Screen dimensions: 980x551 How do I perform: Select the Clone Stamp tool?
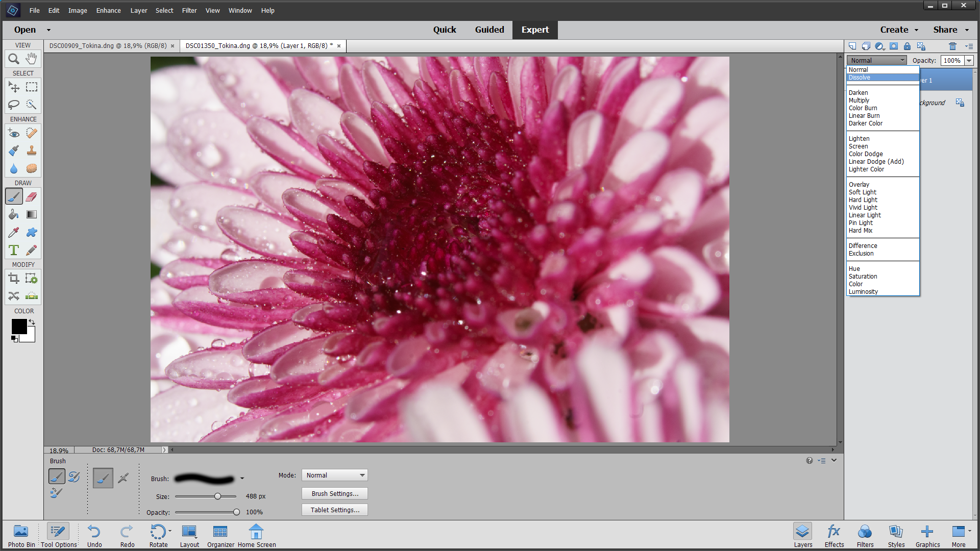[x=31, y=151]
